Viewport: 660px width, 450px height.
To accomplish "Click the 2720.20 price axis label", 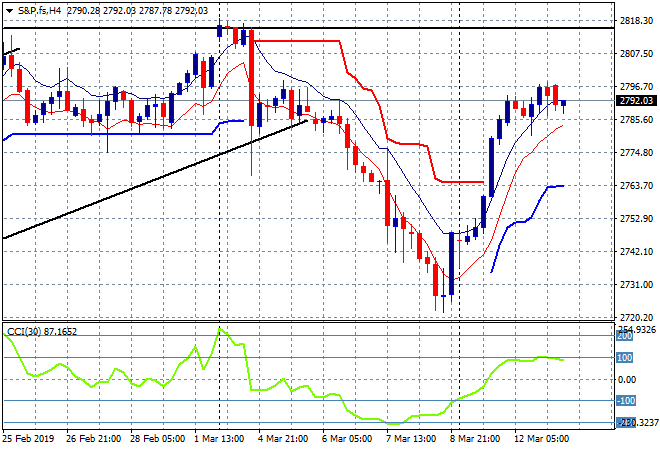I will (636, 317).
